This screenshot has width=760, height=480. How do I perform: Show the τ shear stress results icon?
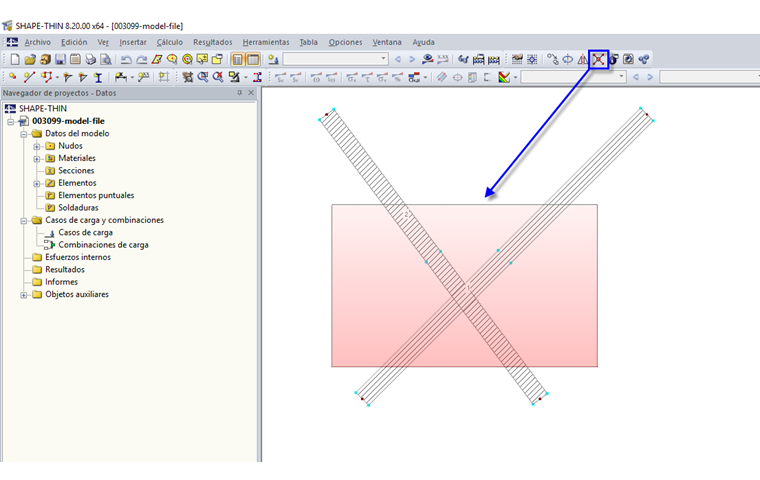click(367, 77)
